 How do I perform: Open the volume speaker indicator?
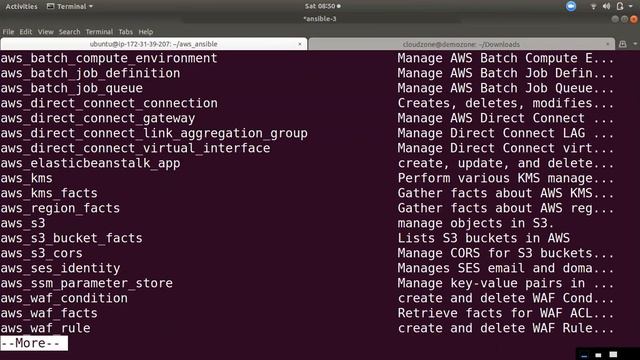pyautogui.click(x=606, y=6)
